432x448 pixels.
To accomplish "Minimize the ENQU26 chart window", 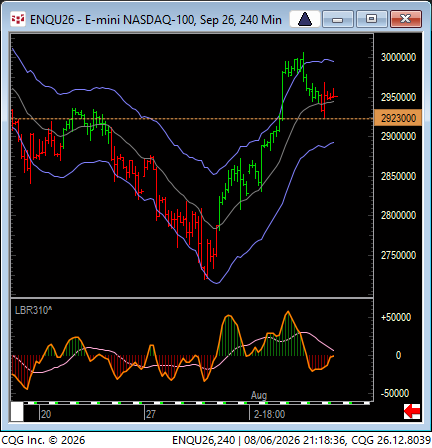I will click(338, 19).
